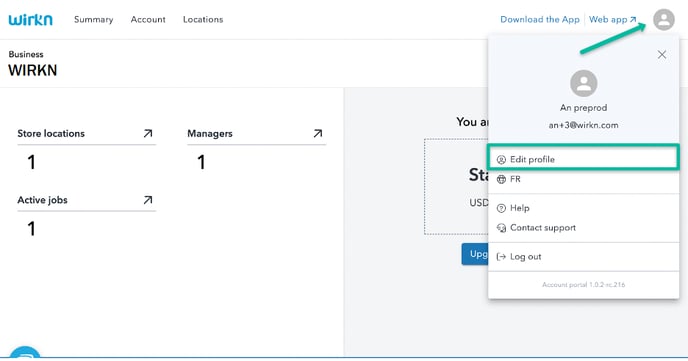Click the name An preprod

583,108
